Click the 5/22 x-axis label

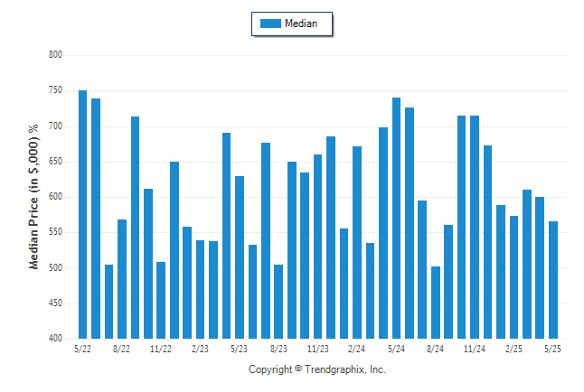point(82,349)
